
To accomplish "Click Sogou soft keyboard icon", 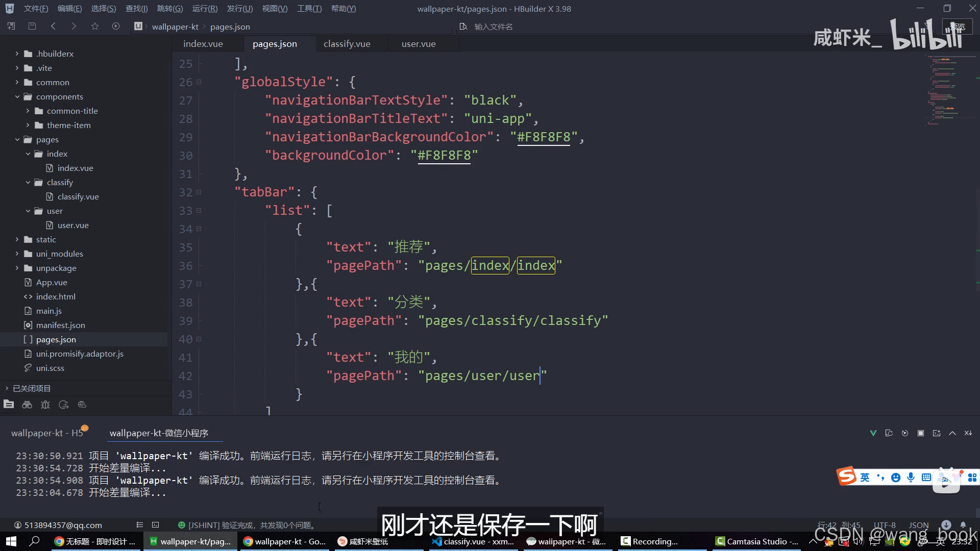I will [926, 478].
